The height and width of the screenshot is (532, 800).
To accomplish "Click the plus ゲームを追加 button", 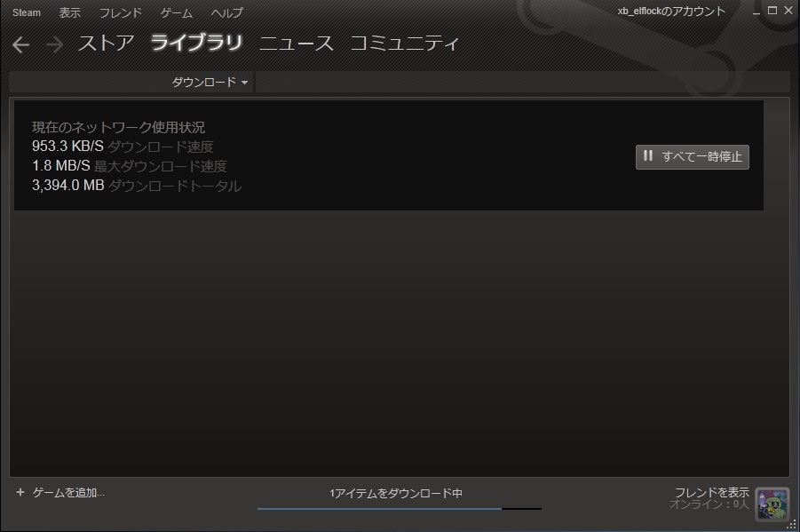I will pos(60,493).
